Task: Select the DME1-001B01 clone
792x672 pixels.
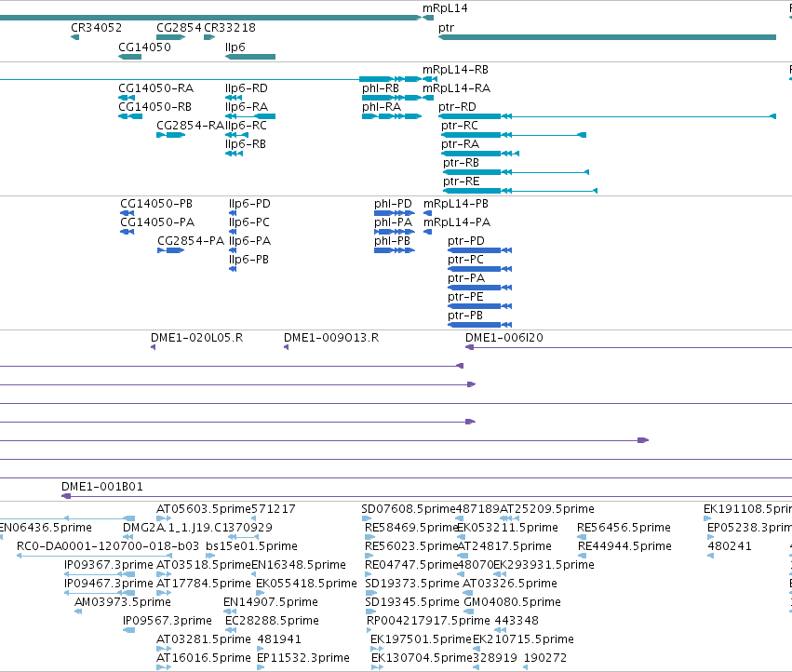Action: (427, 496)
